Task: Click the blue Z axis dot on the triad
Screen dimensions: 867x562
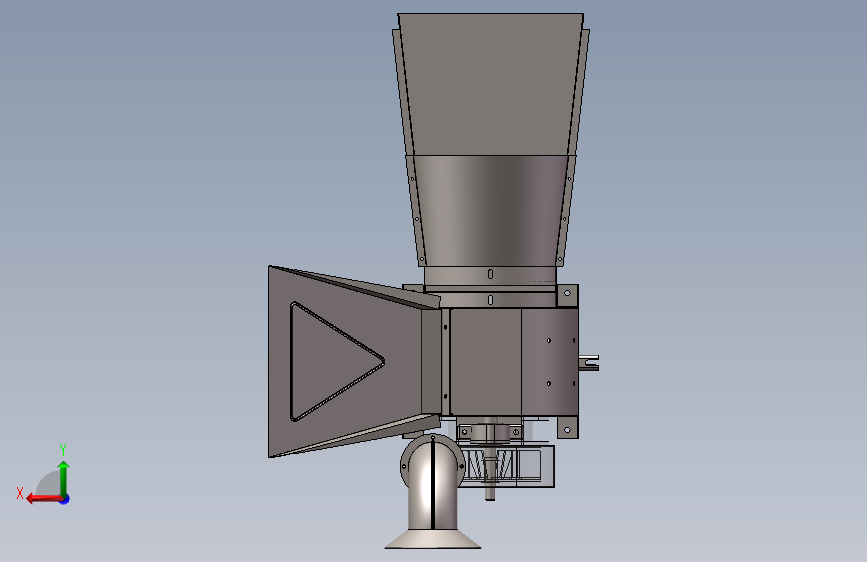Action: click(x=65, y=500)
